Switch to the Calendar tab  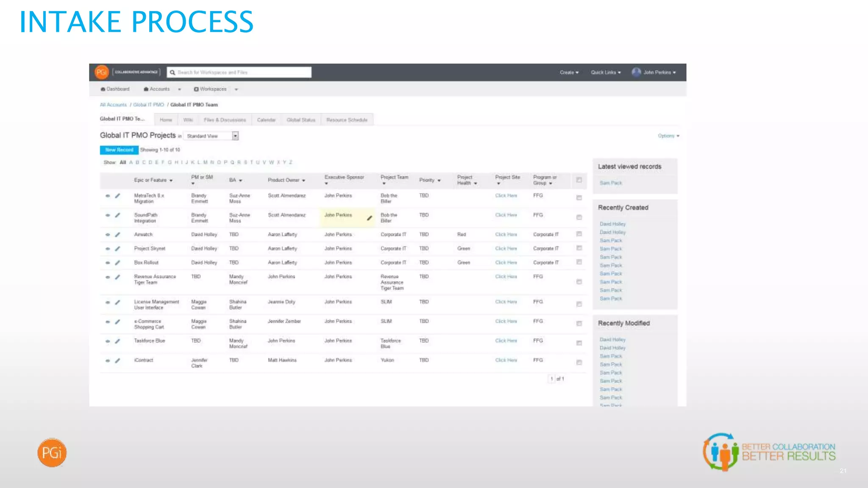click(x=266, y=120)
